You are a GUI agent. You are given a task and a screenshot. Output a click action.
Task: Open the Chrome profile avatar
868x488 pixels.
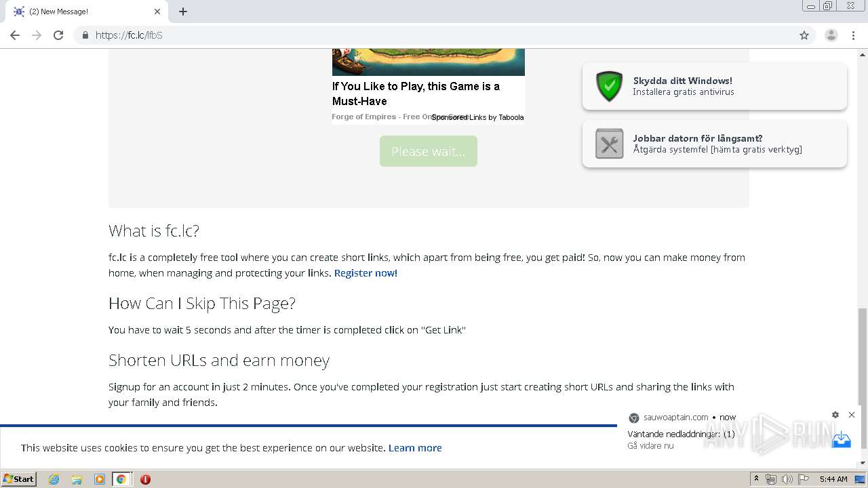coord(831,35)
